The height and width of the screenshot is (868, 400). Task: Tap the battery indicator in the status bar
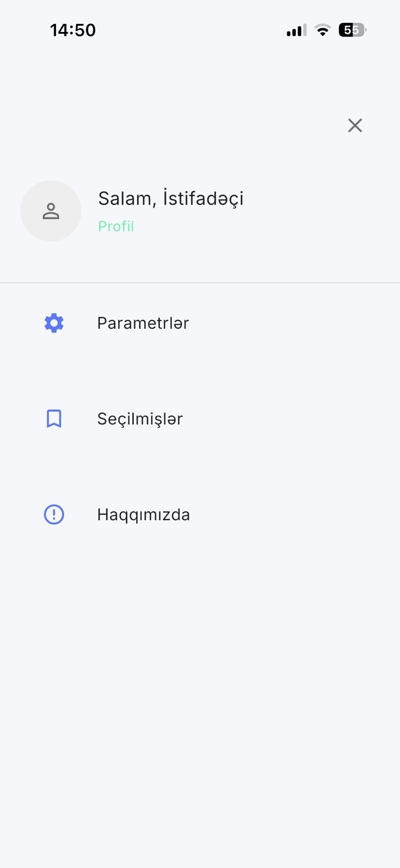[x=352, y=30]
